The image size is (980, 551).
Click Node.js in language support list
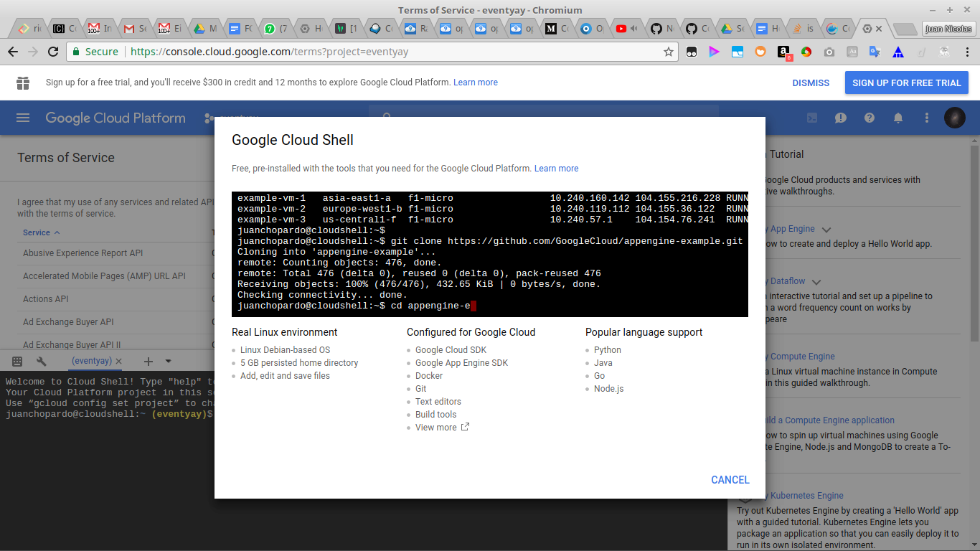[x=608, y=389]
